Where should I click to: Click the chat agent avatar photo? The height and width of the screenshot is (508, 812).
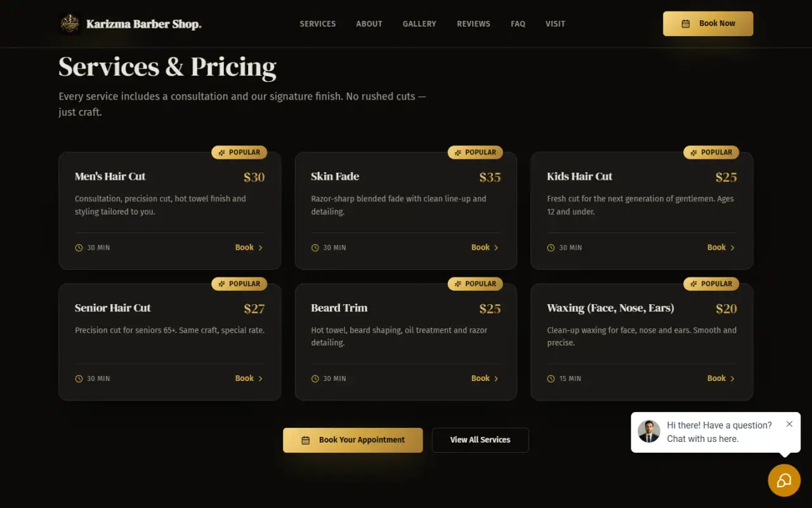point(649,432)
